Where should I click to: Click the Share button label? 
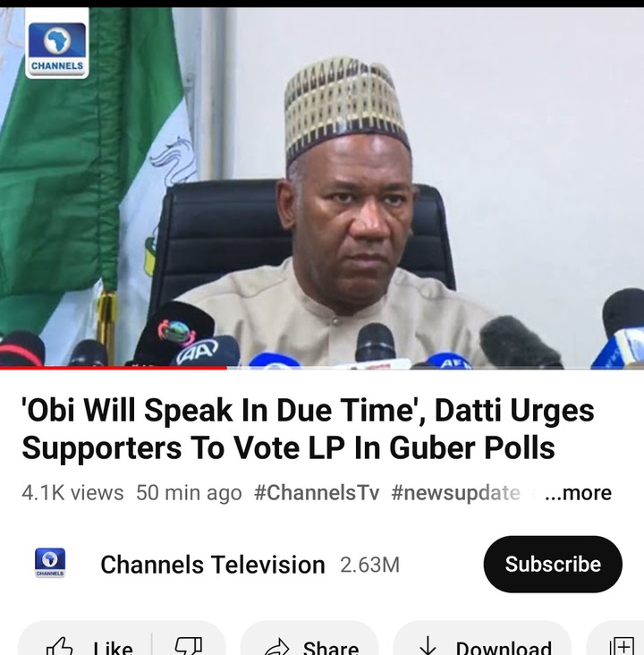pos(331,648)
